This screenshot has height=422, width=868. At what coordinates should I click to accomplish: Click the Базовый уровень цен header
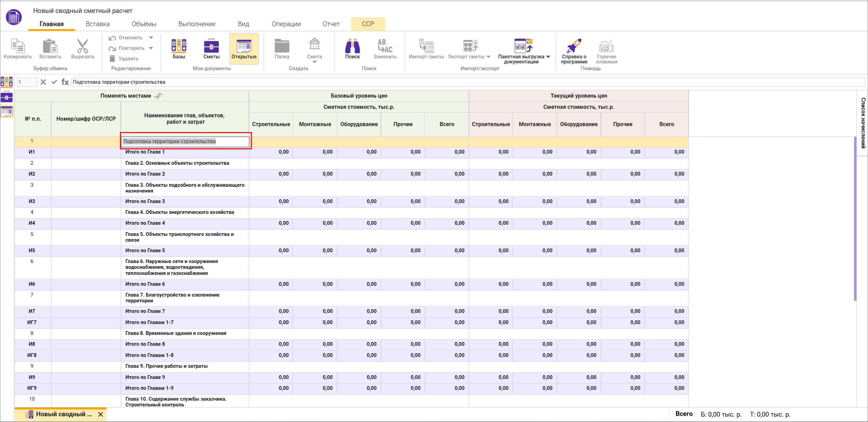click(359, 96)
